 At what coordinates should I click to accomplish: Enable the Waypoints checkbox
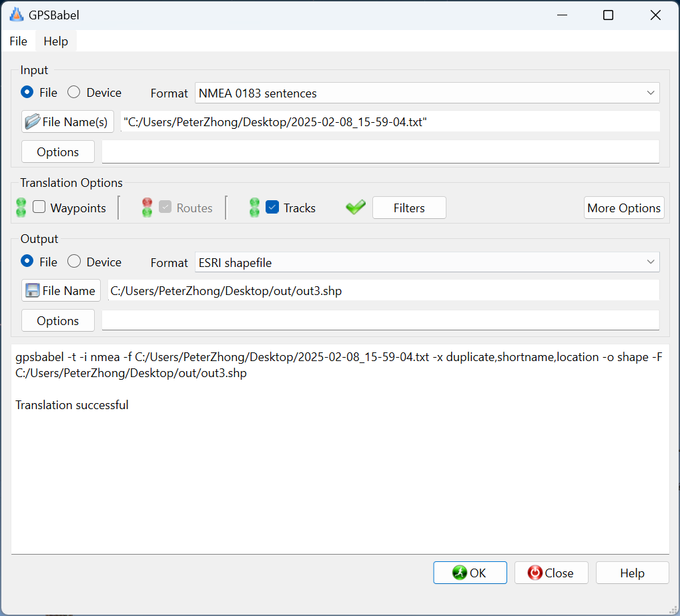(39, 207)
